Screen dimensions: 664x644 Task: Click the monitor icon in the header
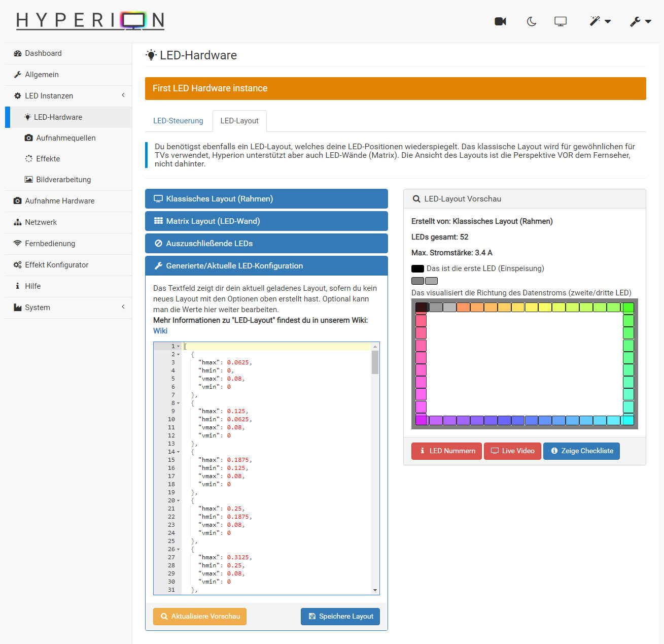tap(561, 21)
